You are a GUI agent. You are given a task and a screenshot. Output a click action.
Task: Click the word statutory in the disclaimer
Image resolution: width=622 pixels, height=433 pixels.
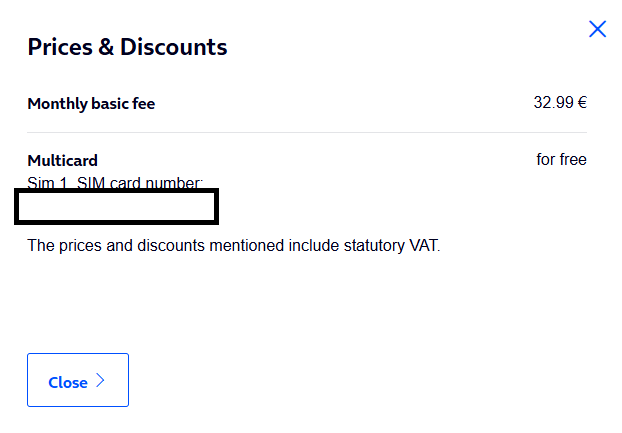[374, 245]
